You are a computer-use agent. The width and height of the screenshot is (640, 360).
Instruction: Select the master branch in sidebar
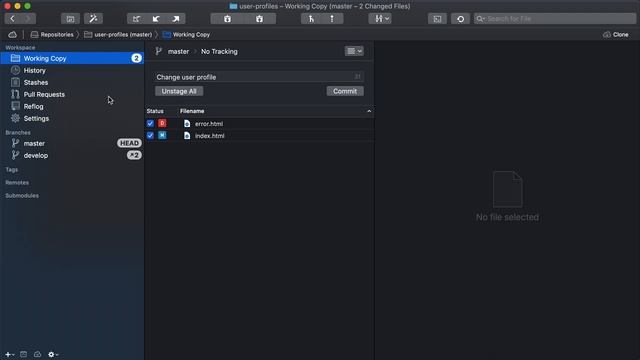point(72,143)
